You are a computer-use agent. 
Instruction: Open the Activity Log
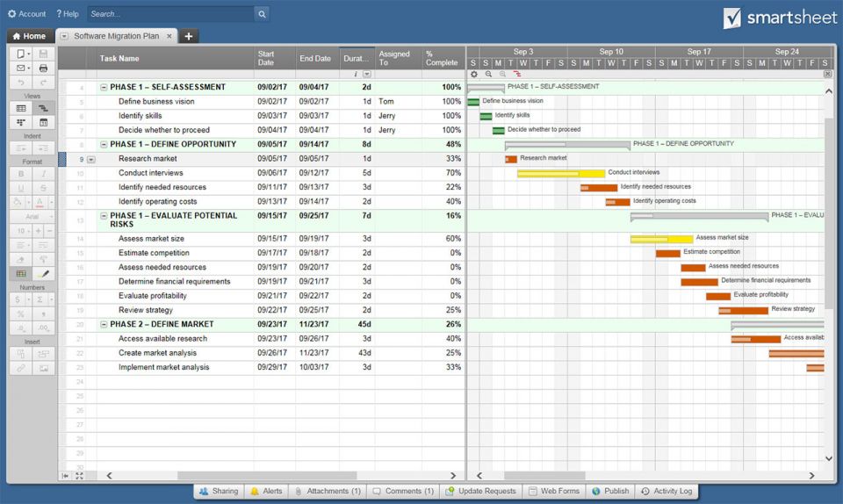[666, 491]
